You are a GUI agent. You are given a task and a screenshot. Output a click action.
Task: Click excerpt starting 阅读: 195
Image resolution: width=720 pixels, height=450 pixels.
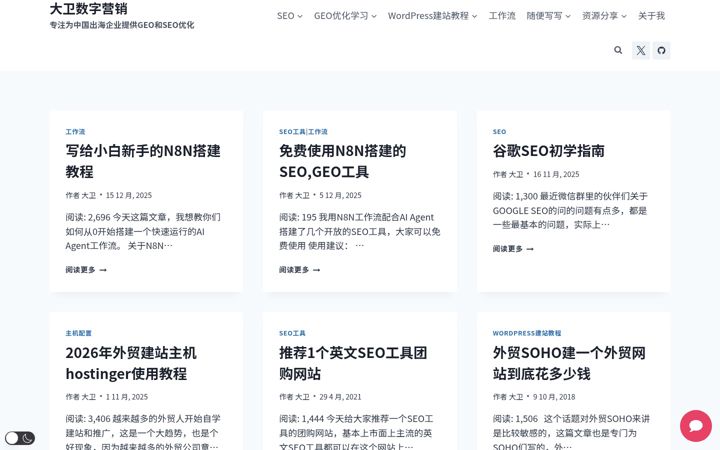pos(360,231)
